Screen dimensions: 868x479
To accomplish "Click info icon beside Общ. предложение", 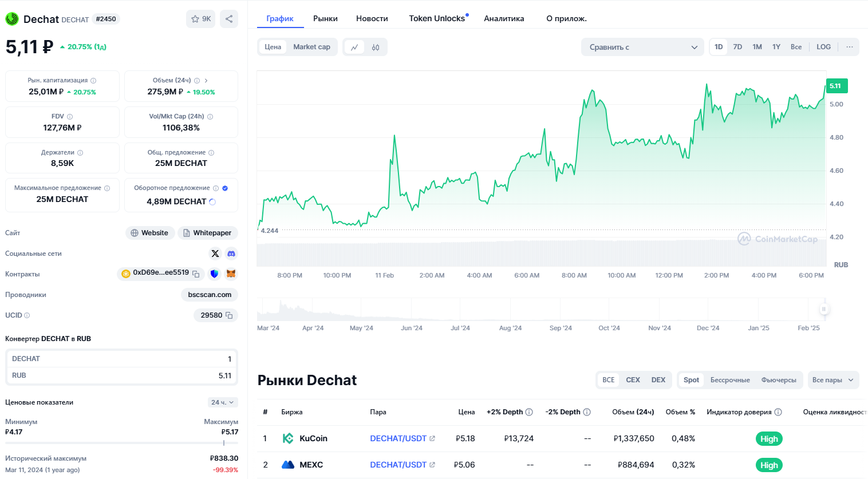I will pyautogui.click(x=211, y=153).
